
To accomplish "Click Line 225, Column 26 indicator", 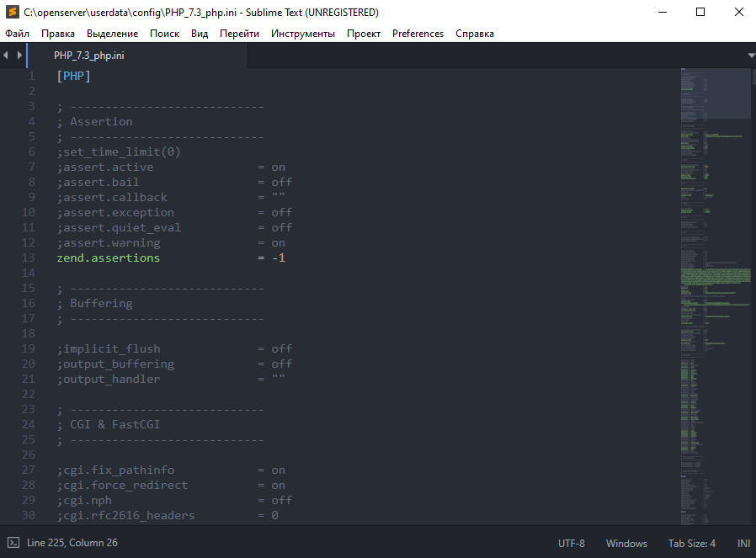I will pos(72,543).
